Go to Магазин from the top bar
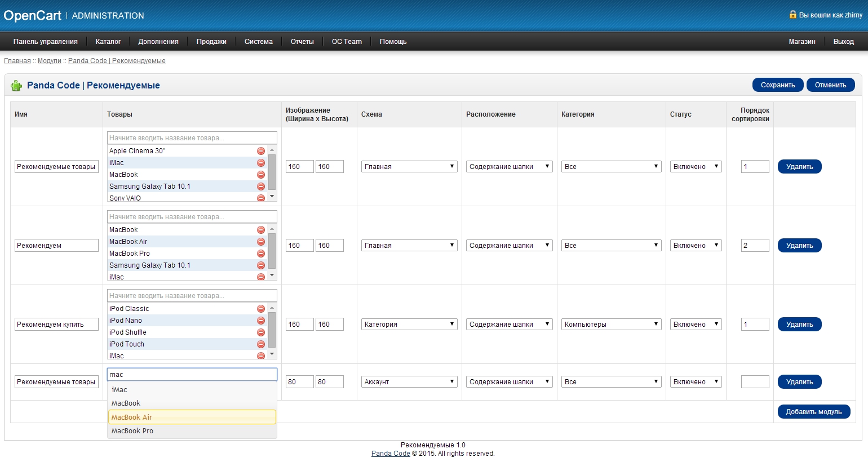This screenshot has width=868, height=462. pyautogui.click(x=802, y=42)
